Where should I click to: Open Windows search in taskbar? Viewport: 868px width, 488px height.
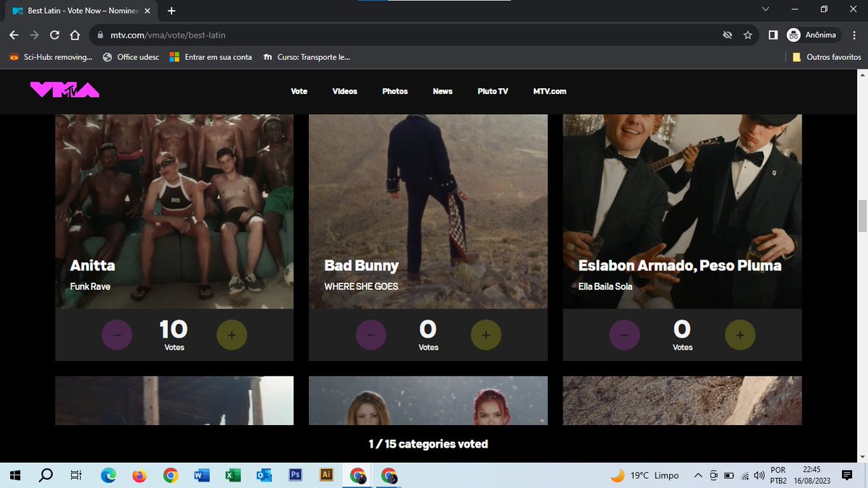click(46, 475)
